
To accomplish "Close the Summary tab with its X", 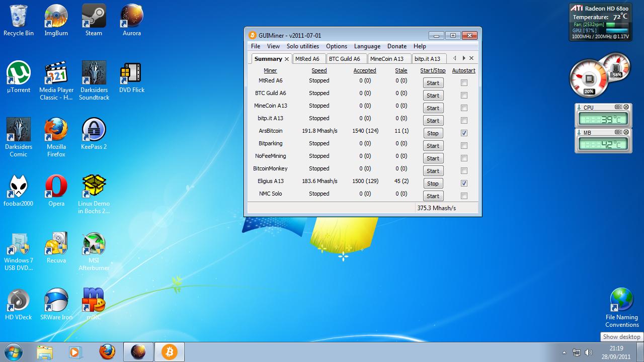I will pos(287,59).
